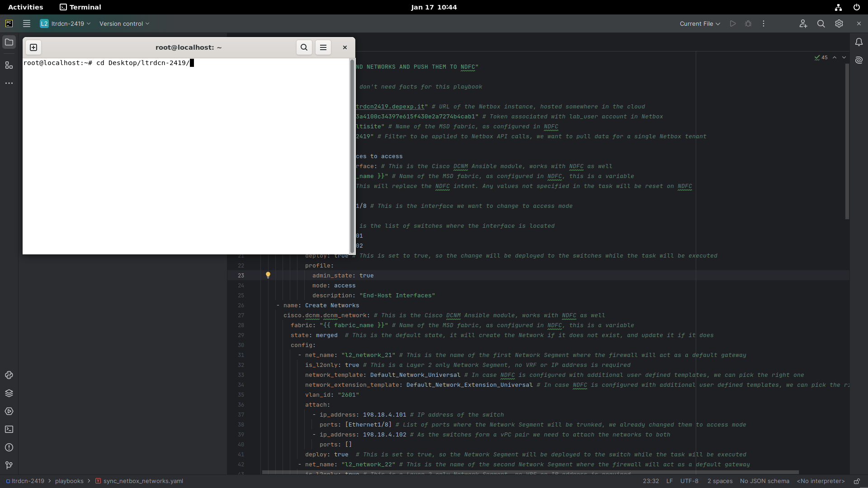Open the Services tool window icon

(x=9, y=411)
